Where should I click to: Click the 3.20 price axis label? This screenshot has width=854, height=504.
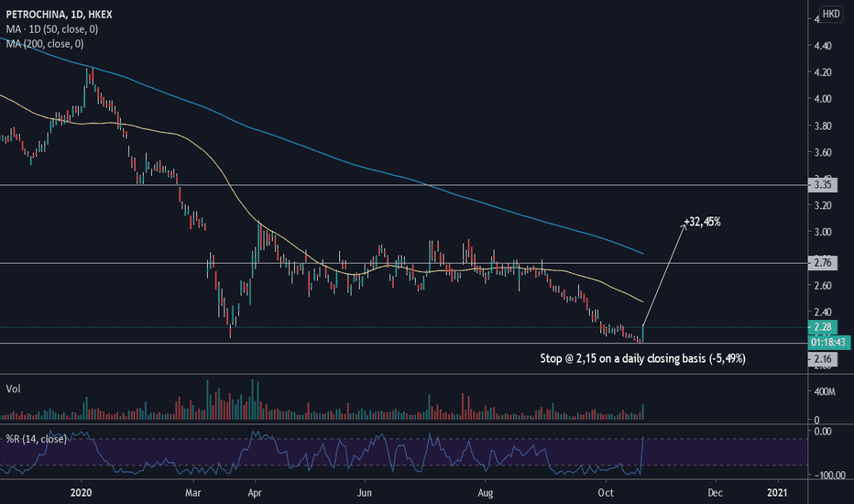(823, 205)
